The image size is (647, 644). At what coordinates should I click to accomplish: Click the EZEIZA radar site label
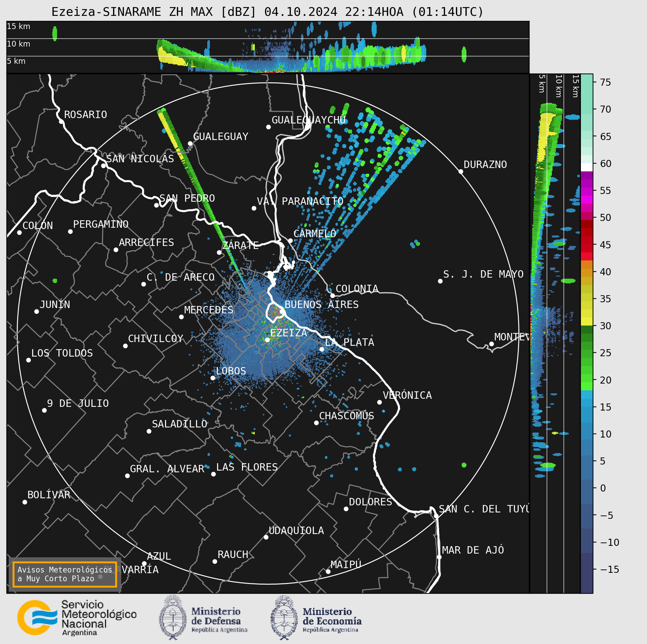coord(289,333)
